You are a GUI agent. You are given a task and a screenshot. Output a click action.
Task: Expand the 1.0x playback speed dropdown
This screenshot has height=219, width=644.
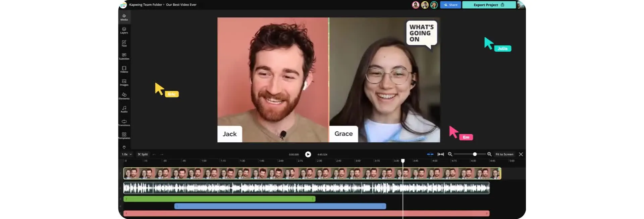click(x=126, y=154)
